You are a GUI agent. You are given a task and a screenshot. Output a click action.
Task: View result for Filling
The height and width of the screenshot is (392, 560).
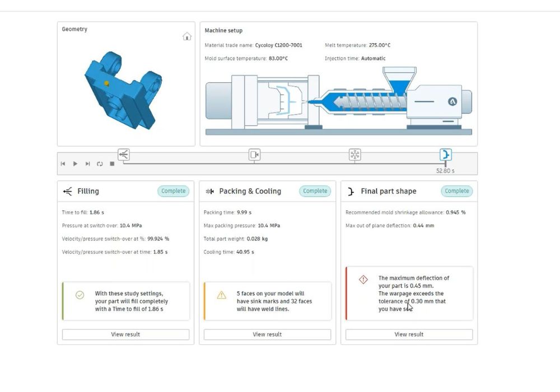tap(125, 334)
